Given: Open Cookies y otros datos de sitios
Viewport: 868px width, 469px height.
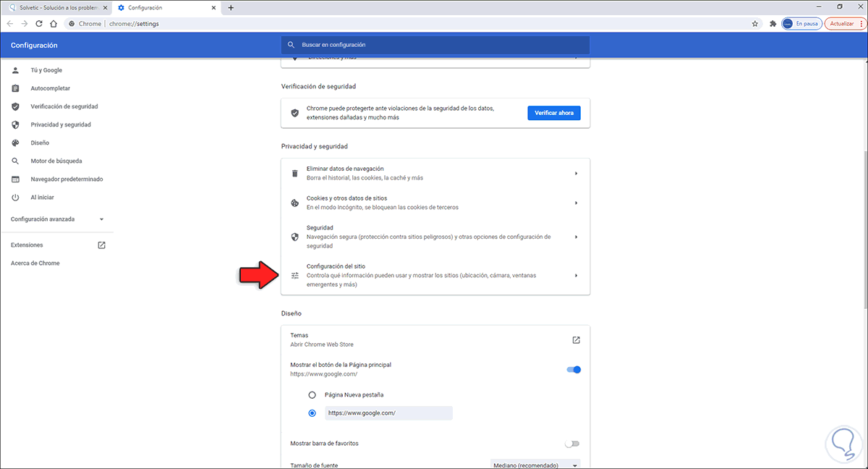Looking at the screenshot, I should [x=435, y=203].
